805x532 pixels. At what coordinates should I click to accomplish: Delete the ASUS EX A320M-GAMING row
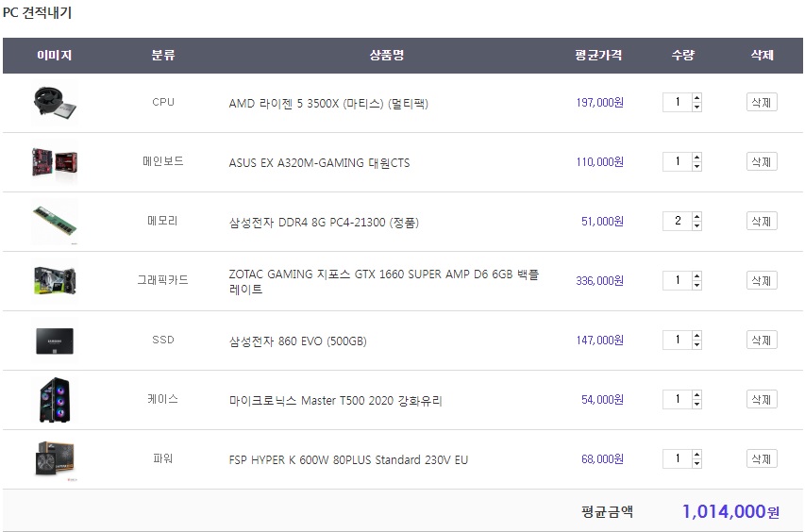pos(762,162)
